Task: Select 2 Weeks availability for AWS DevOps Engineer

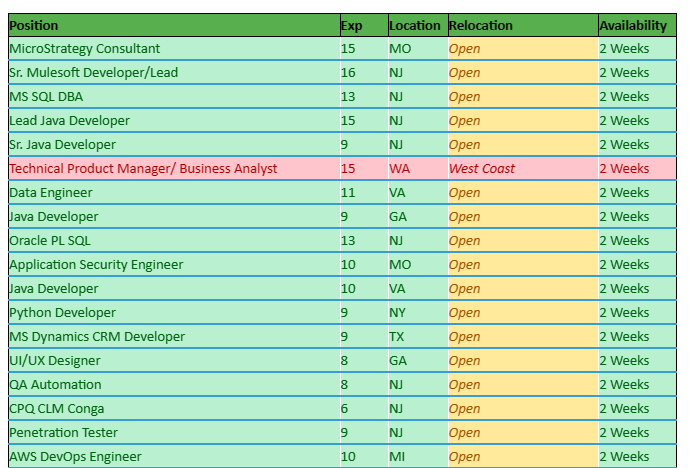Action: click(x=637, y=456)
